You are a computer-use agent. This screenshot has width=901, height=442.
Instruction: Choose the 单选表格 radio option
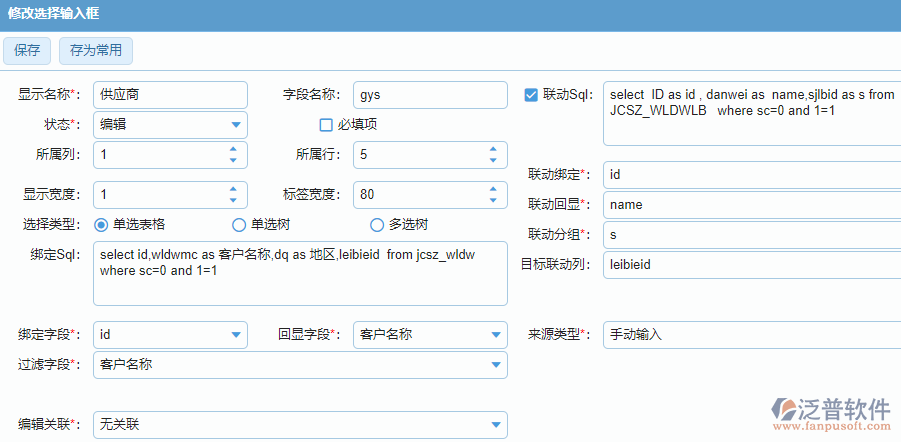point(101,224)
